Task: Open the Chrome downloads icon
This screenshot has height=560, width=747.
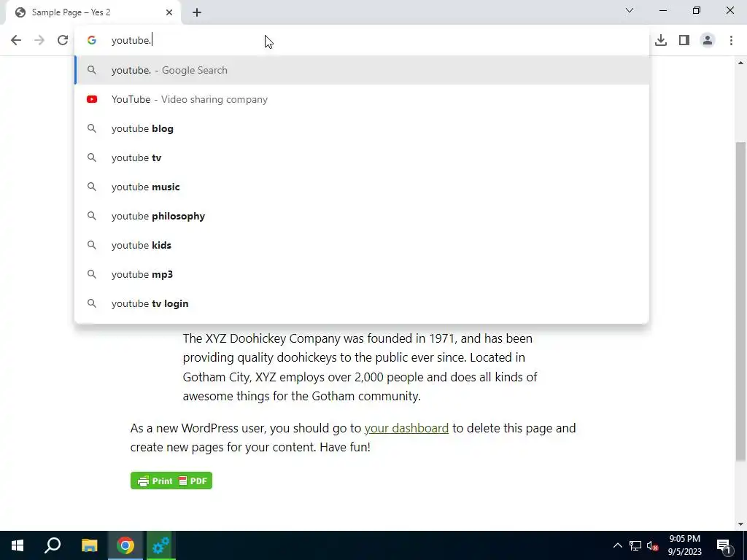Action: point(661,41)
